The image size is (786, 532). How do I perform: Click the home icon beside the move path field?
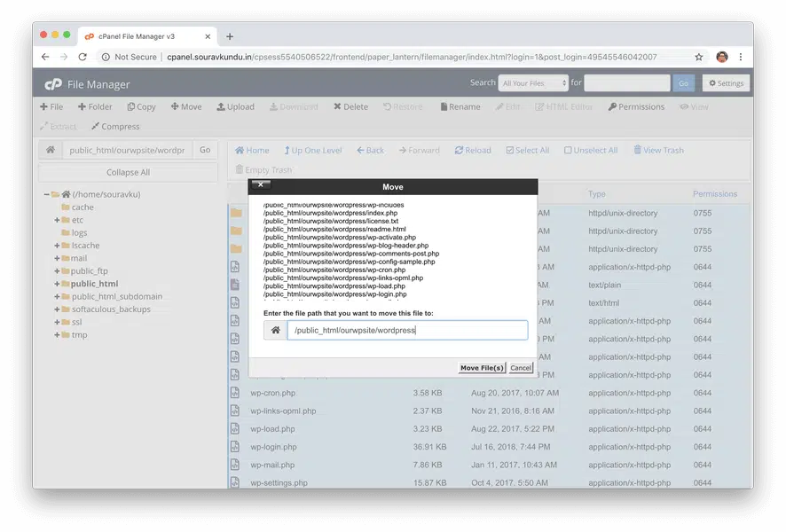(x=275, y=331)
